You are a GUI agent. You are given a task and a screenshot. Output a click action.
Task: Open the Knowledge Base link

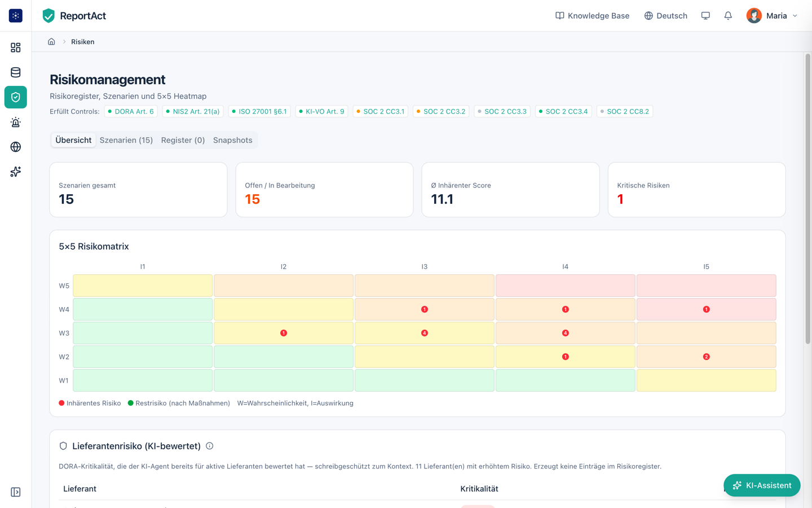tap(592, 16)
